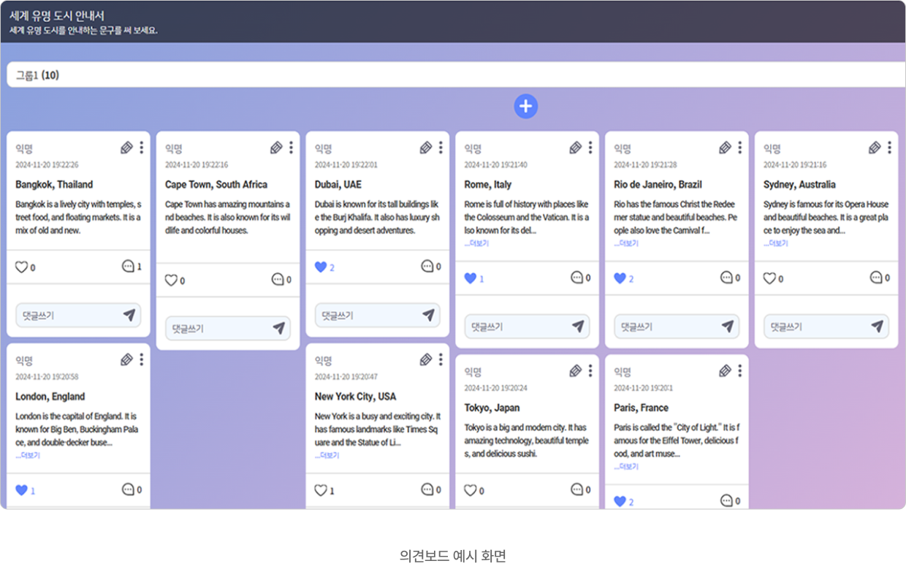The height and width of the screenshot is (588, 906).
Task: Click comment bubble icon on Tokyo, Japan card
Action: [577, 490]
